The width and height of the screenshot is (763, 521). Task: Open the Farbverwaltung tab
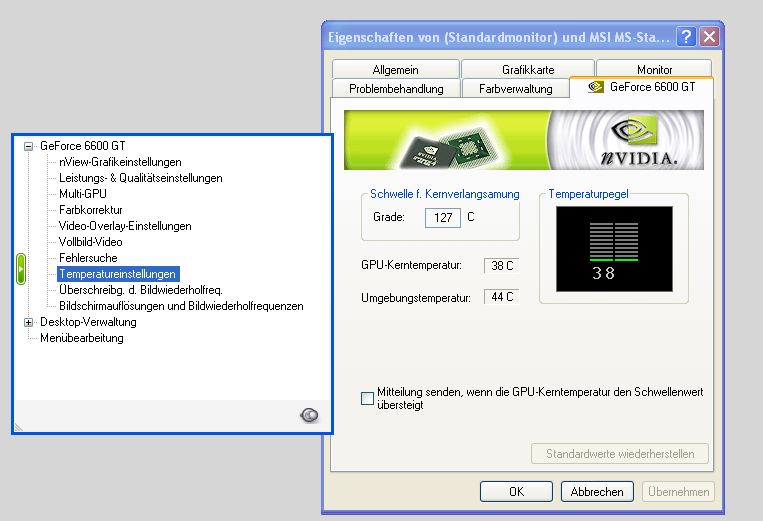click(x=515, y=89)
